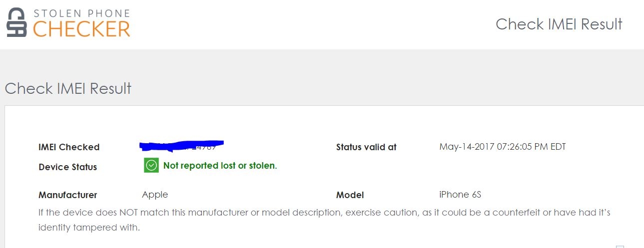Viewport: 644px width, 248px height.
Task: Click the small box at bottom-right corner
Action: pyautogui.click(x=620, y=247)
